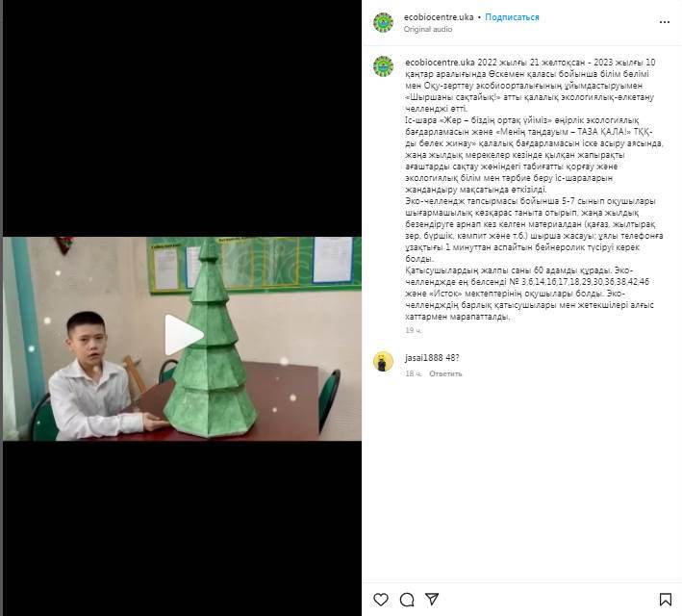This screenshot has width=682, height=616.
Task: Open the ecobiocentre.uka avatar beside the caption
Action: tap(383, 66)
